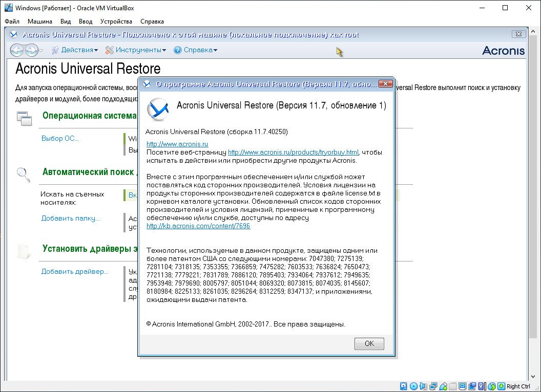The height and width of the screenshot is (392, 541).
Task: Click the document icon beside Установить драйверы
Action: coord(24,251)
